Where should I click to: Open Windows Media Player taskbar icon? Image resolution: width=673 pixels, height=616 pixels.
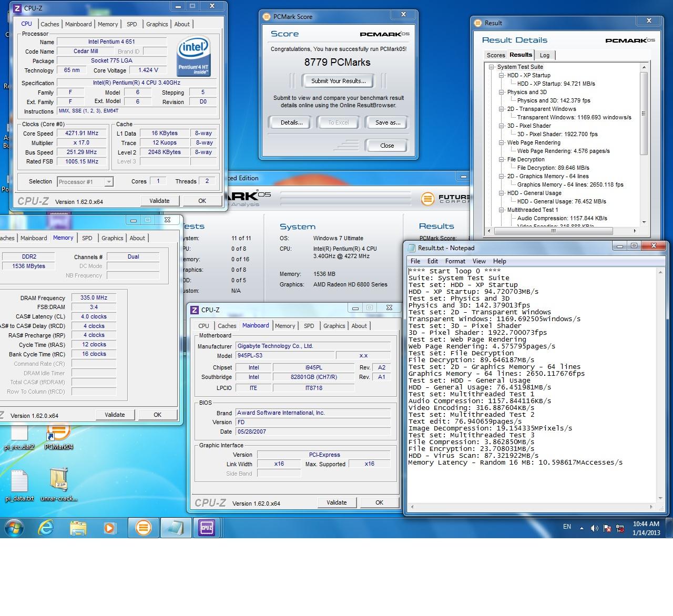coord(110,528)
